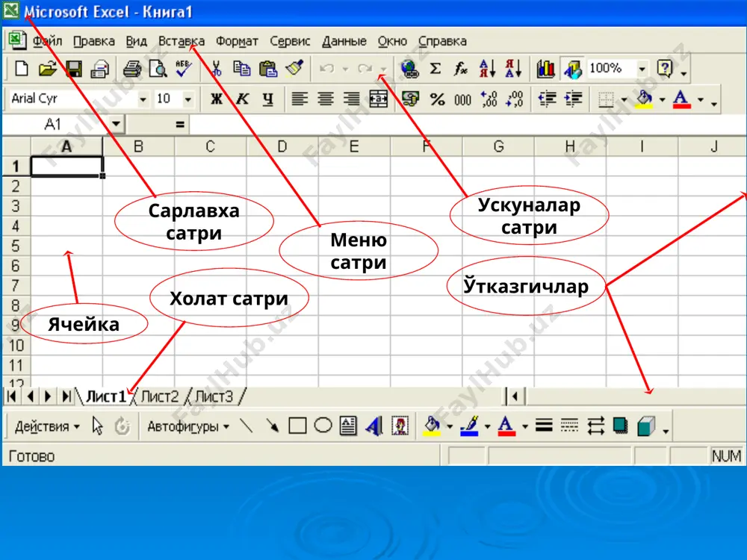Apply Percent style icon
The image size is (747, 560).
[437, 99]
